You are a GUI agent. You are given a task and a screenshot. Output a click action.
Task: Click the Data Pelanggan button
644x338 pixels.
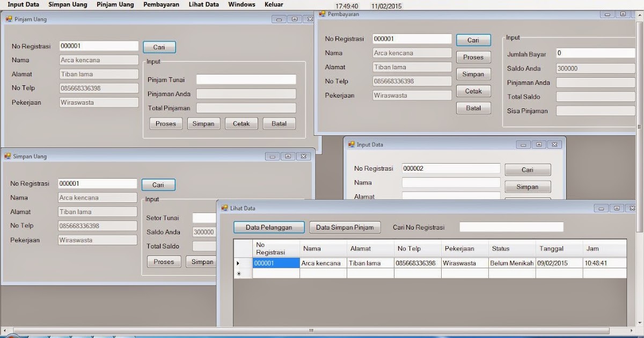(268, 226)
